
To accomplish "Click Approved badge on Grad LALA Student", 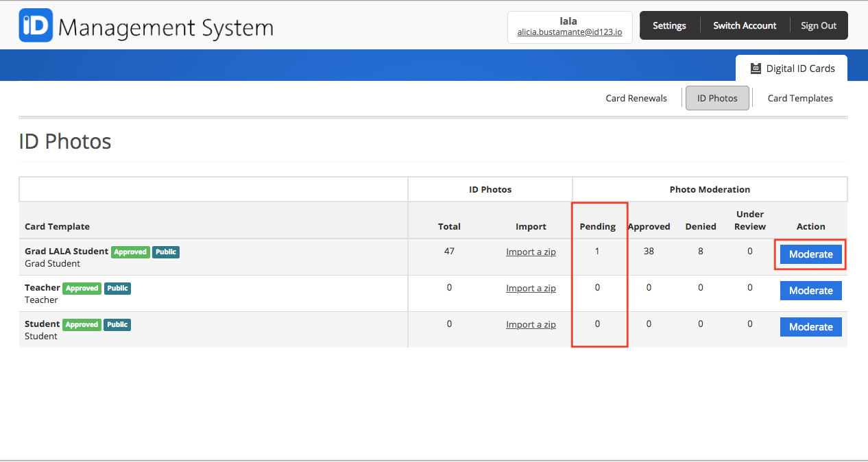I will pyautogui.click(x=130, y=252).
